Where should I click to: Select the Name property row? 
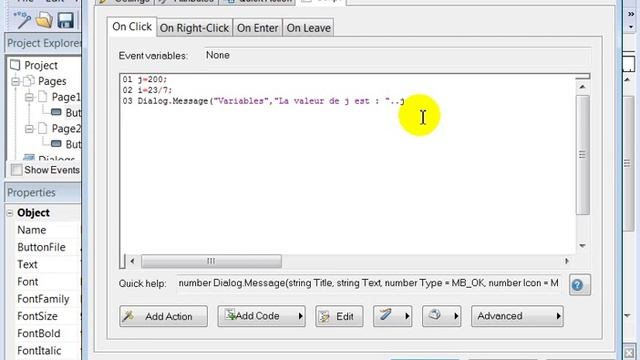coord(43,230)
